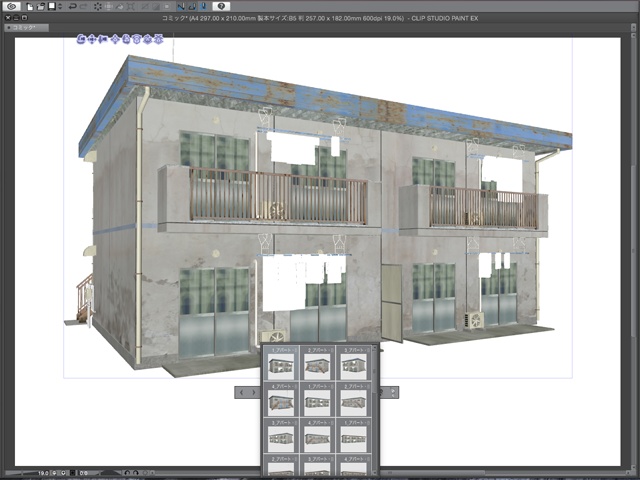This screenshot has height=480, width=640.
Task: Select the third 3D movement manipulator (zoom camera)
Action: tap(102, 40)
